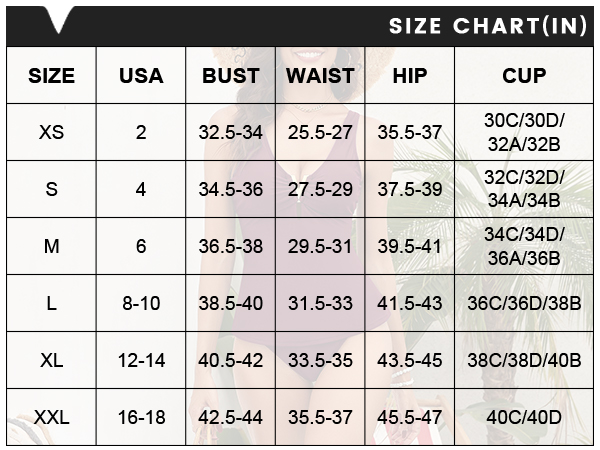Image resolution: width=600 pixels, height=450 pixels.
Task: Click bust measurement 36.5-38
Action: (231, 246)
